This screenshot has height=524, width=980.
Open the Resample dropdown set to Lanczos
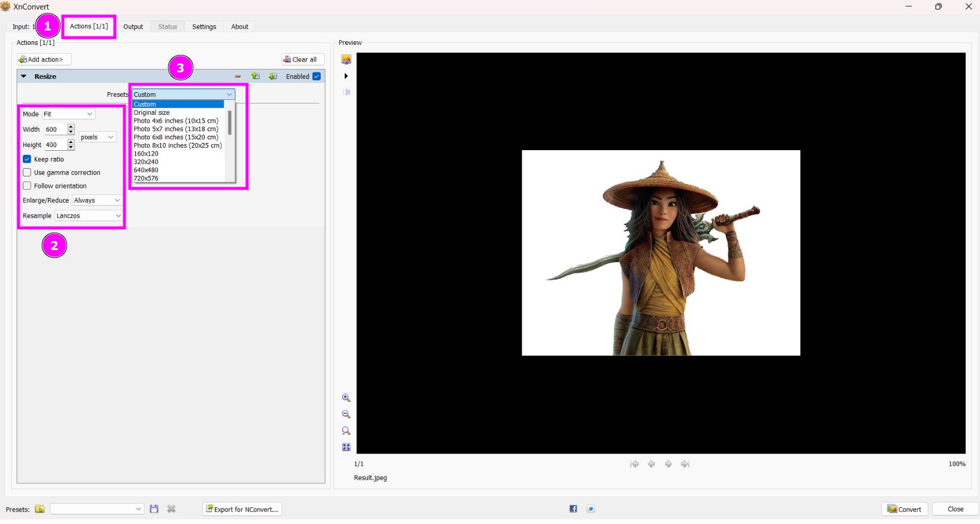click(89, 216)
